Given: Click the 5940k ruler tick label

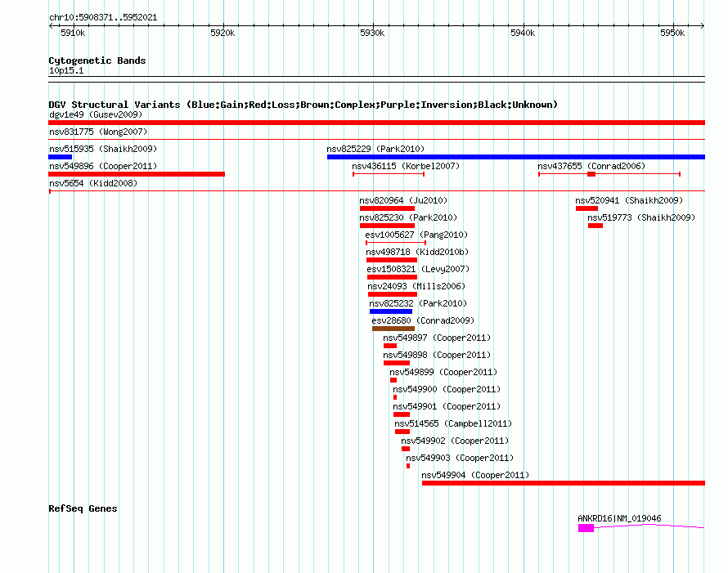Looking at the screenshot, I should tap(523, 33).
